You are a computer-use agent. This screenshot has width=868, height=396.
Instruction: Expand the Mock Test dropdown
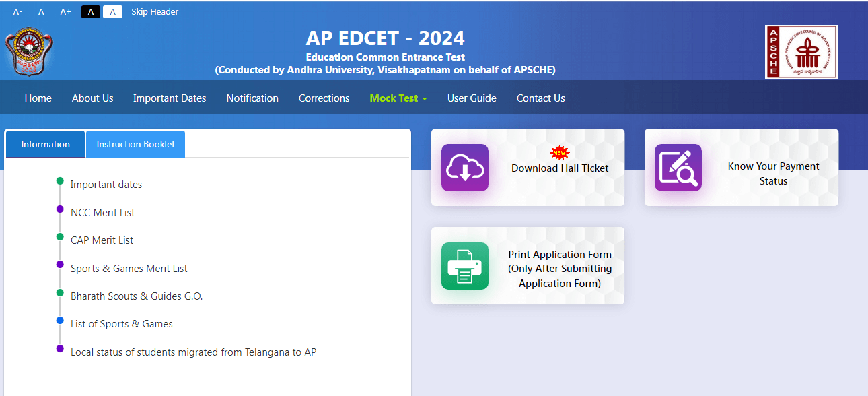coord(398,98)
